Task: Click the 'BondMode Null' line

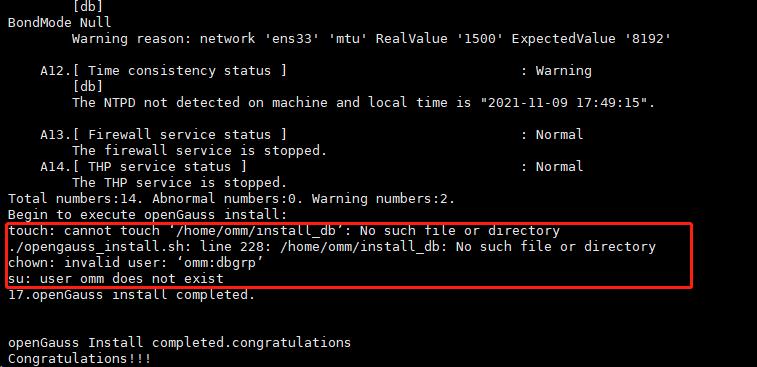Action: point(59,23)
